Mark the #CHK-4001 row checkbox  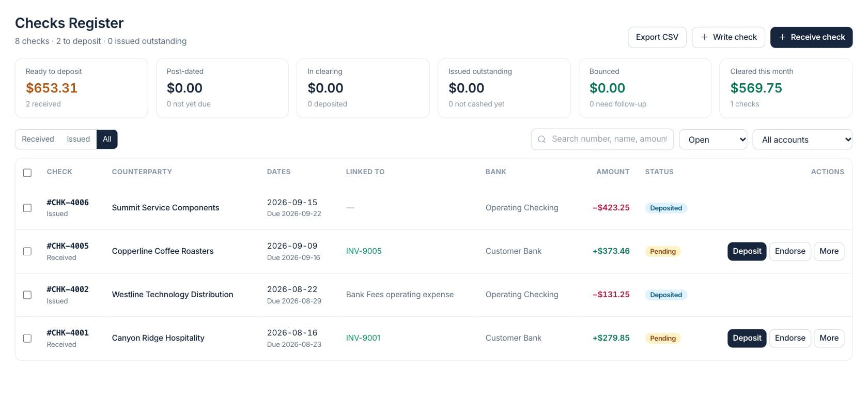(x=27, y=338)
